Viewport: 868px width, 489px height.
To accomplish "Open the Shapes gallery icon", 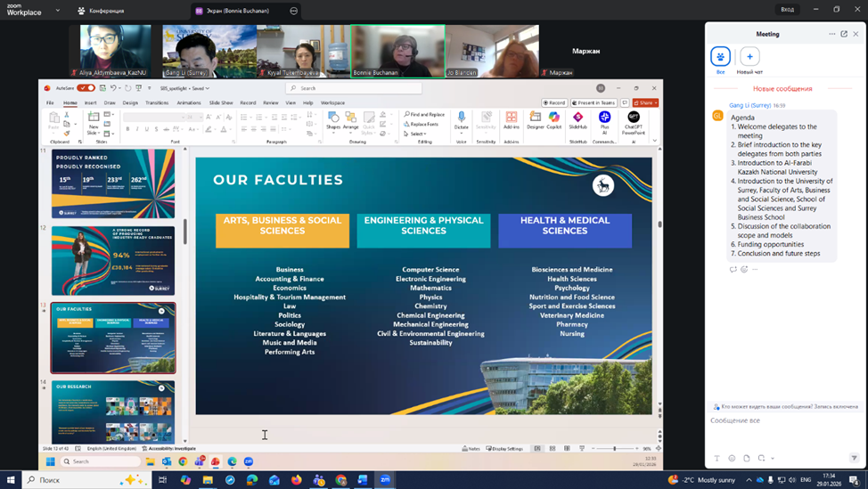I will tap(332, 119).
